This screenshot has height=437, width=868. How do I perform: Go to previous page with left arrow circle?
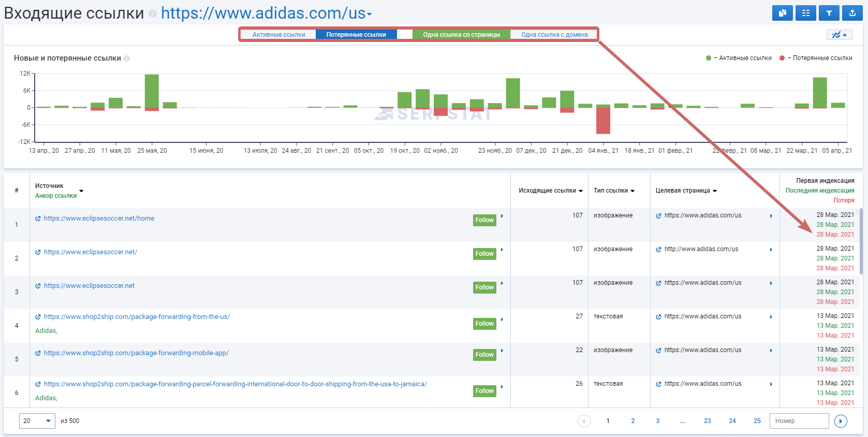(x=584, y=421)
